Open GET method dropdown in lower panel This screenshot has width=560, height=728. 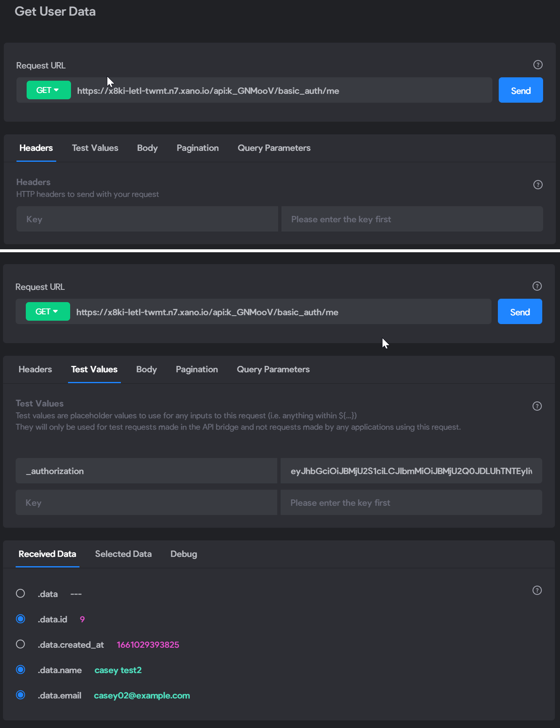tap(48, 311)
